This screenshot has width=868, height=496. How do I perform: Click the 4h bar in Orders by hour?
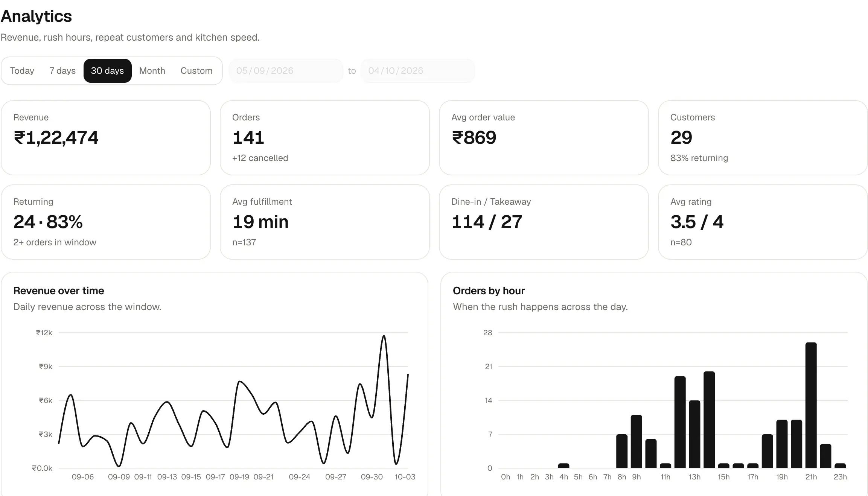[x=563, y=466]
